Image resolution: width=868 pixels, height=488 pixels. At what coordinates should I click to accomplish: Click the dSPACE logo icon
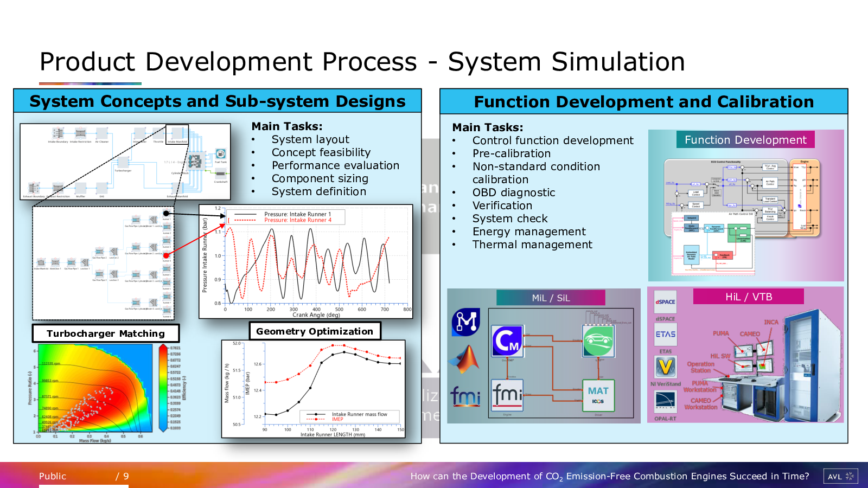pyautogui.click(x=665, y=302)
